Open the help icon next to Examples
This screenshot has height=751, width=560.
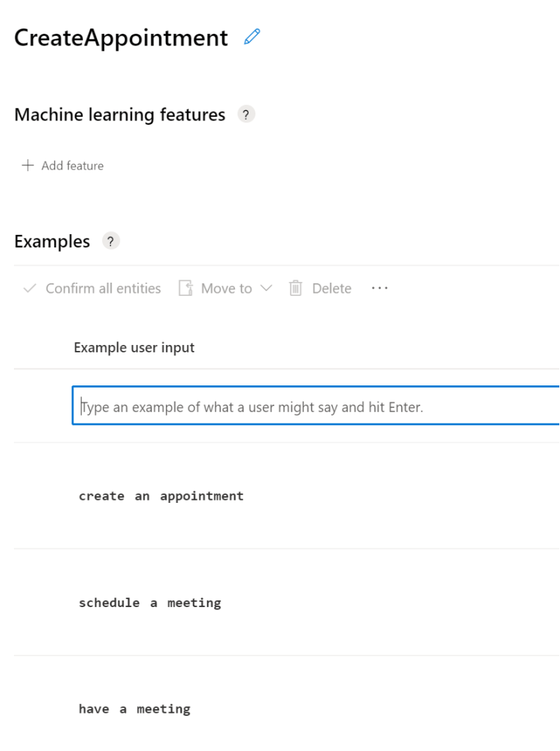click(x=111, y=241)
